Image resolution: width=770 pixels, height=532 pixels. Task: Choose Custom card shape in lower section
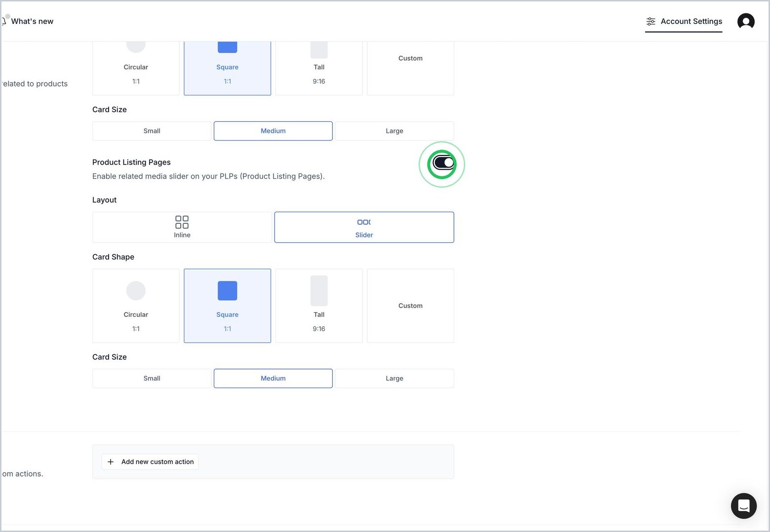point(410,306)
